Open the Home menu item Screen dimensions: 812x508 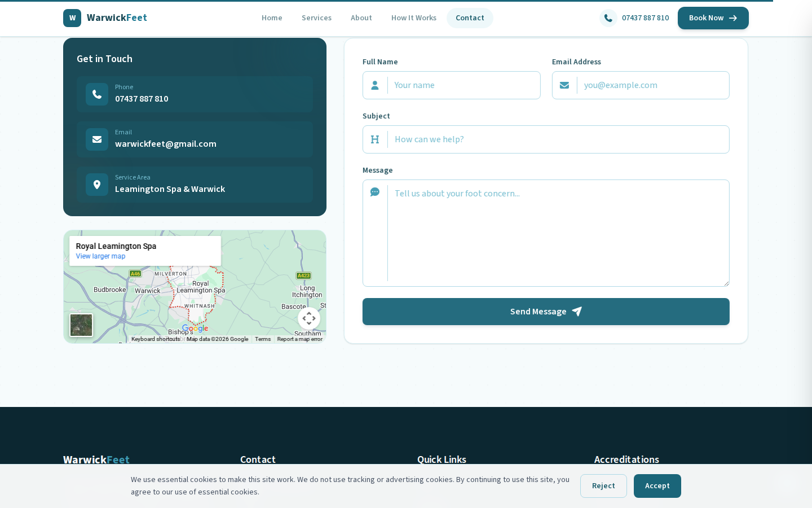(272, 18)
